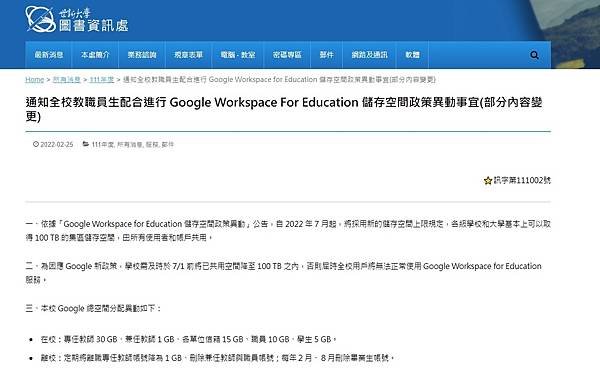600x378 pixels.
Task: Open the 111年度 category link under the title
Action: [x=103, y=145]
